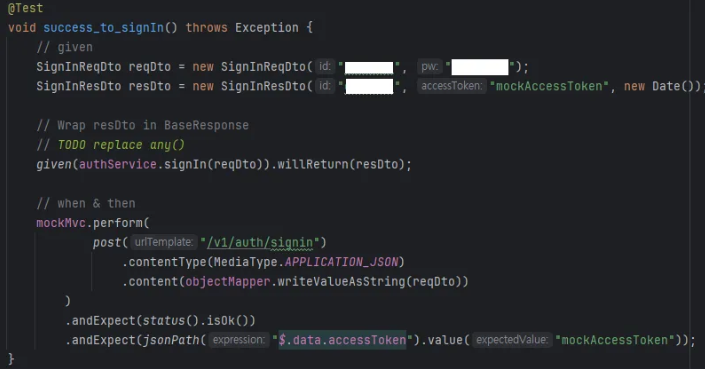Click the 'TODO replace any()' comment
The image size is (705, 369).
click(121, 145)
